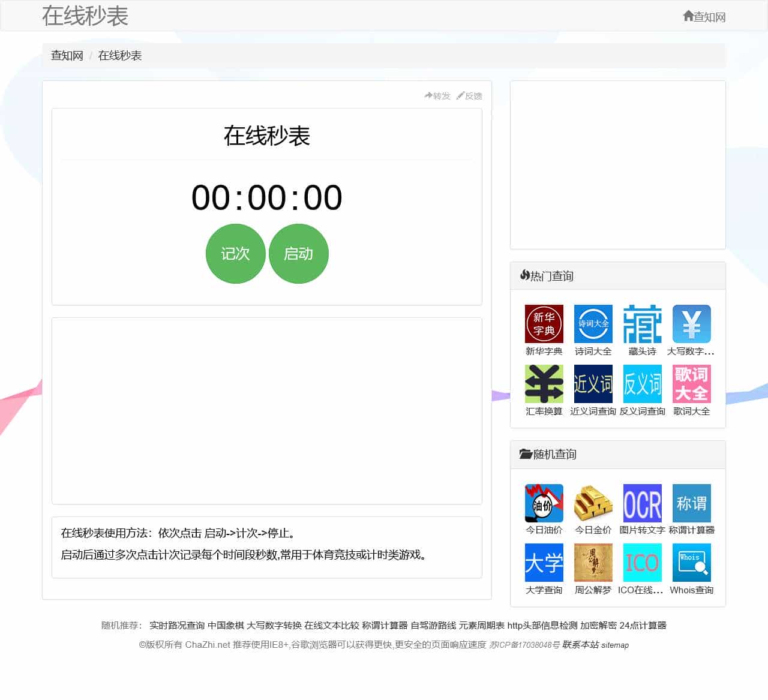Click the sitemap link in the footer
The height and width of the screenshot is (700, 768).
point(616,645)
